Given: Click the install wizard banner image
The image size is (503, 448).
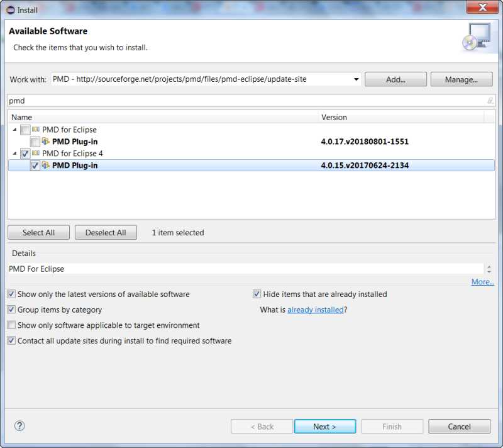Looking at the screenshot, I should [478, 37].
